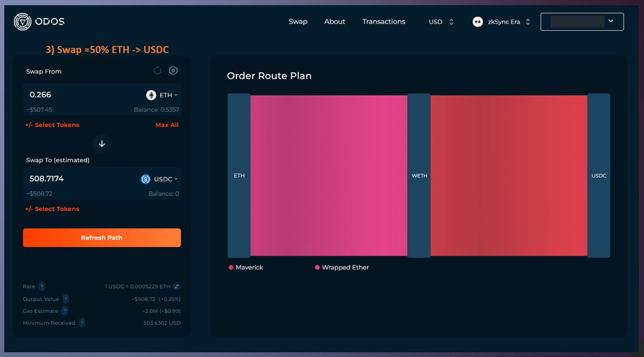Click the Maverick legend label
This screenshot has width=644, height=357.
[250, 267]
